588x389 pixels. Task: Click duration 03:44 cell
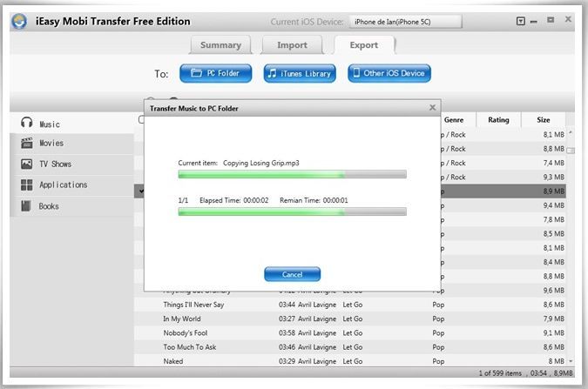click(287, 305)
